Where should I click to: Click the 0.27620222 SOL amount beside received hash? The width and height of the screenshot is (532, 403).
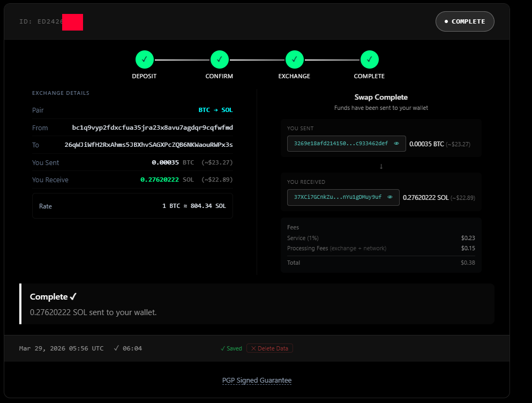425,198
